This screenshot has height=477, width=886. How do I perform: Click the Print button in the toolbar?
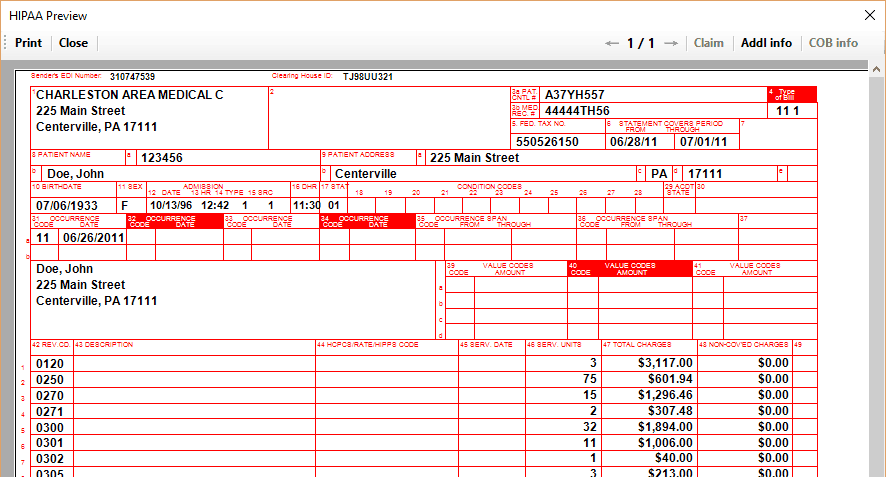pyautogui.click(x=28, y=43)
